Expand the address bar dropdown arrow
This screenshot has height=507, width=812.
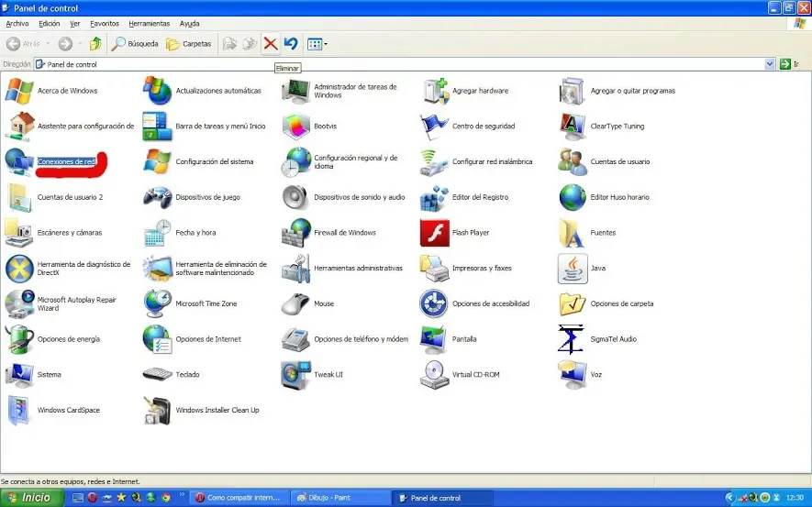[770, 64]
